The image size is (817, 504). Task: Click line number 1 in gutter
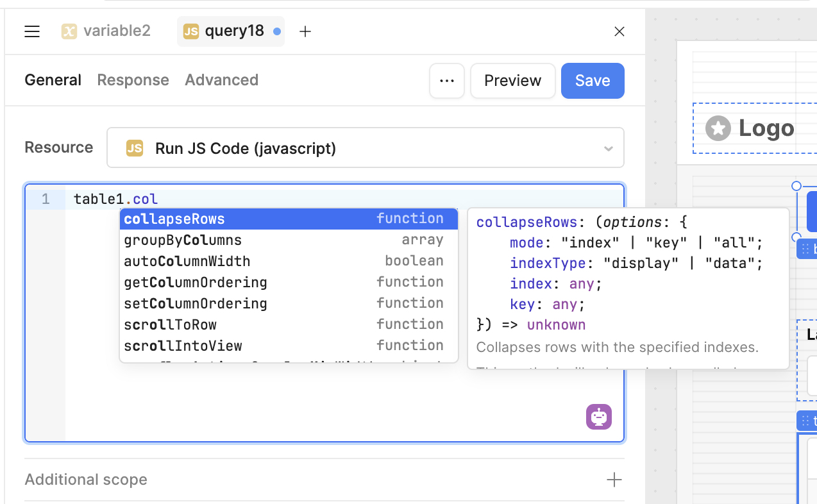pos(46,199)
